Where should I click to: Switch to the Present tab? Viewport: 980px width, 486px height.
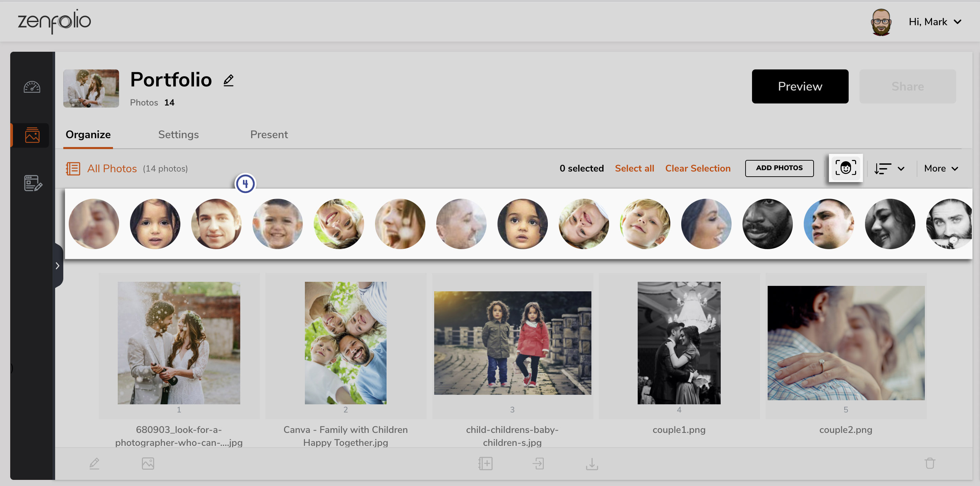click(x=269, y=134)
